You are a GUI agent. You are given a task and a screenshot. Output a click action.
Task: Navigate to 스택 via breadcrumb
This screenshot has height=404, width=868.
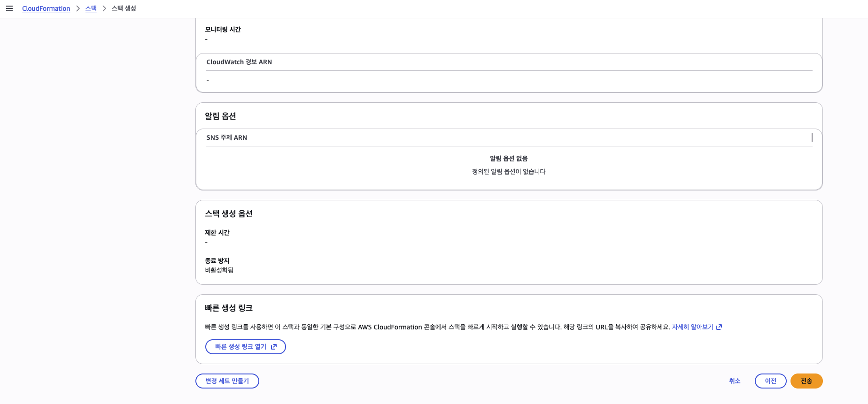91,8
